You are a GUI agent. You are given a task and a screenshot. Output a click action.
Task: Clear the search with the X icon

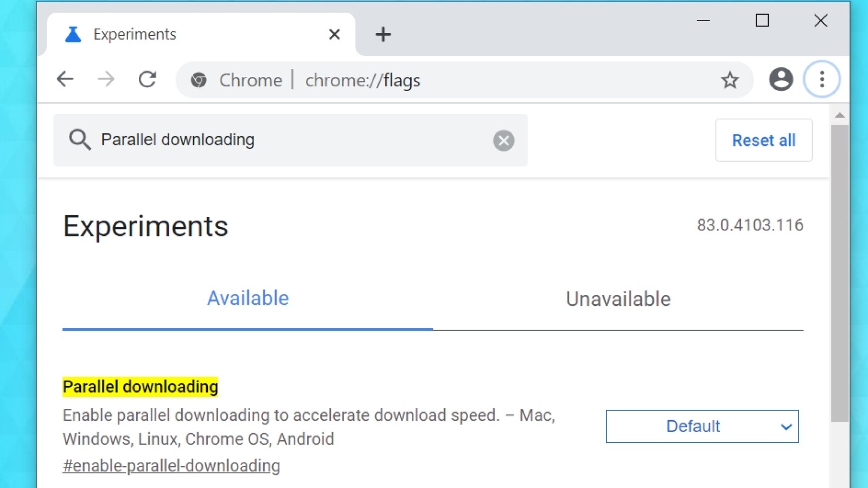tap(503, 140)
